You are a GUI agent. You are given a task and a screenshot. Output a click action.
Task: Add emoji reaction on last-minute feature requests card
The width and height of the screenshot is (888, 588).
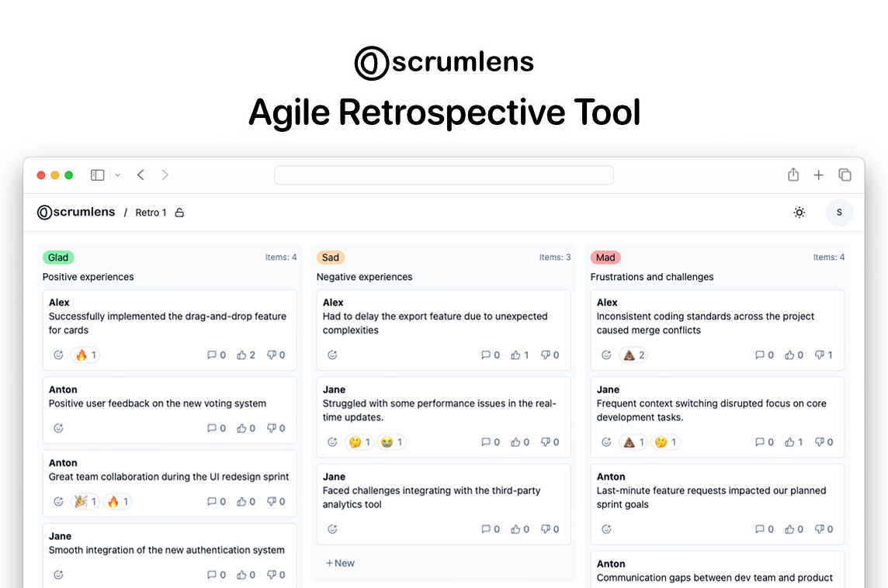[x=606, y=529]
